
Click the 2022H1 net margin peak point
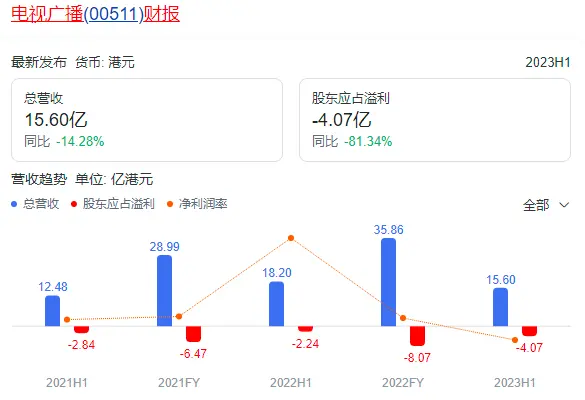tap(291, 238)
